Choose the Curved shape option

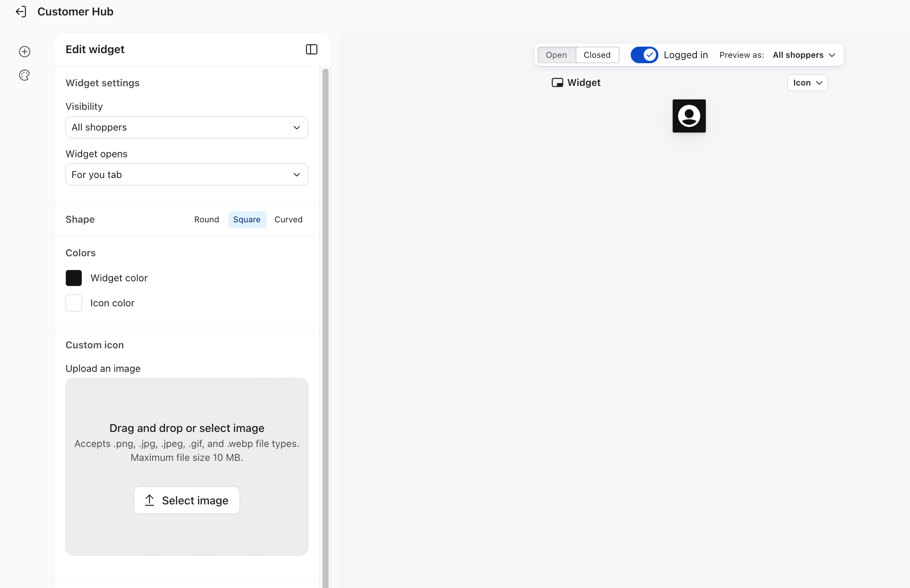[x=289, y=219]
